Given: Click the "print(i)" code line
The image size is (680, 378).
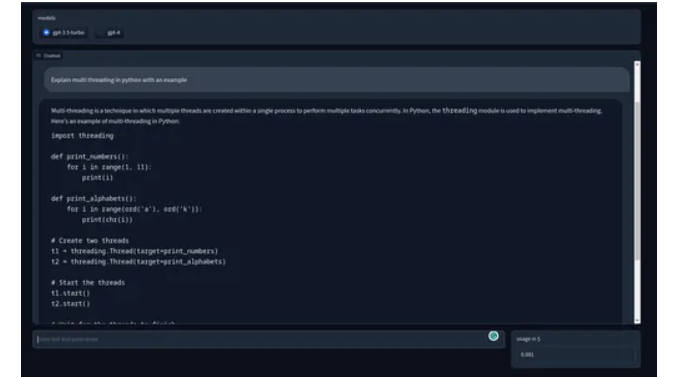Looking at the screenshot, I should (x=98, y=178).
